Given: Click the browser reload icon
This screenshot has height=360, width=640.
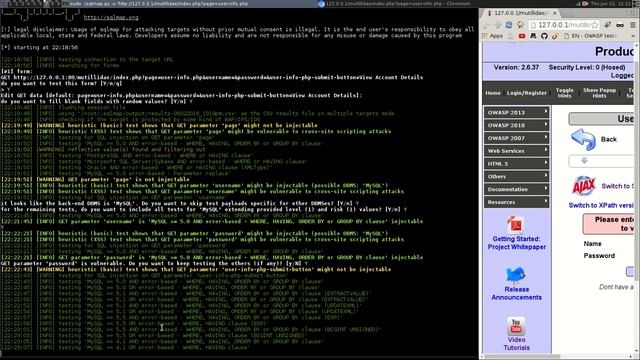Looking at the screenshot, I should point(509,25).
